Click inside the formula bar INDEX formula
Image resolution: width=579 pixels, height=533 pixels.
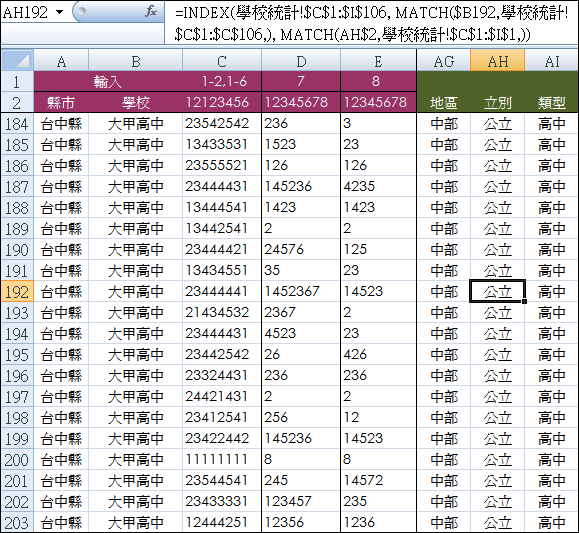[371, 23]
